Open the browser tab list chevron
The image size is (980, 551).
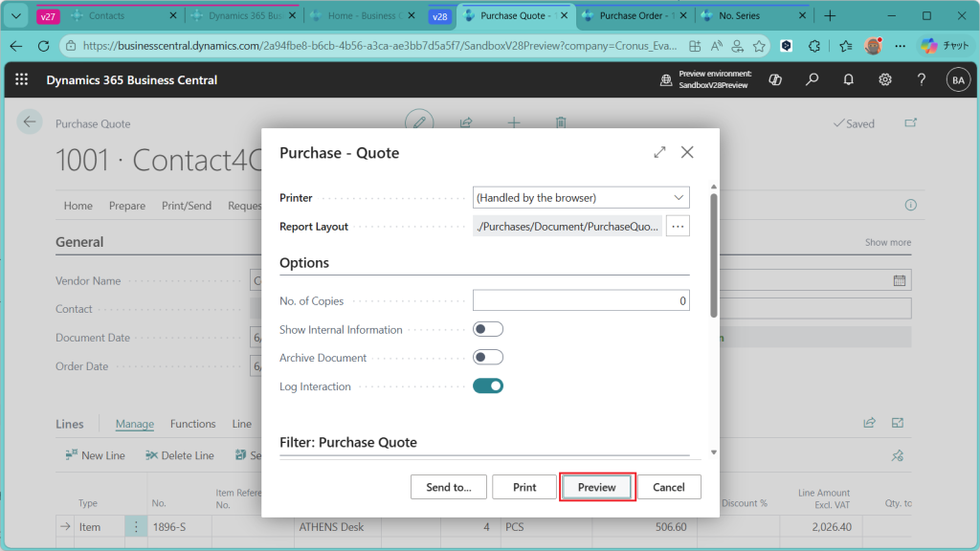(16, 16)
